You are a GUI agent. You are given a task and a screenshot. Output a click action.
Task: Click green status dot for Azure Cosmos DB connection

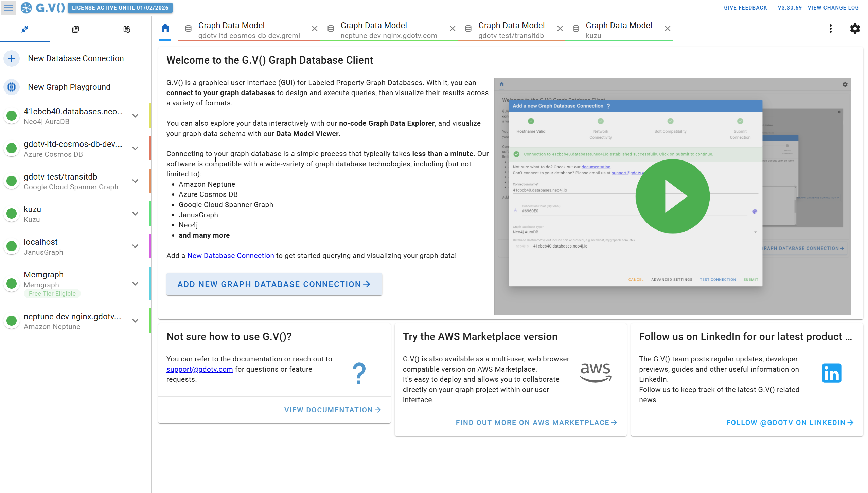point(12,148)
